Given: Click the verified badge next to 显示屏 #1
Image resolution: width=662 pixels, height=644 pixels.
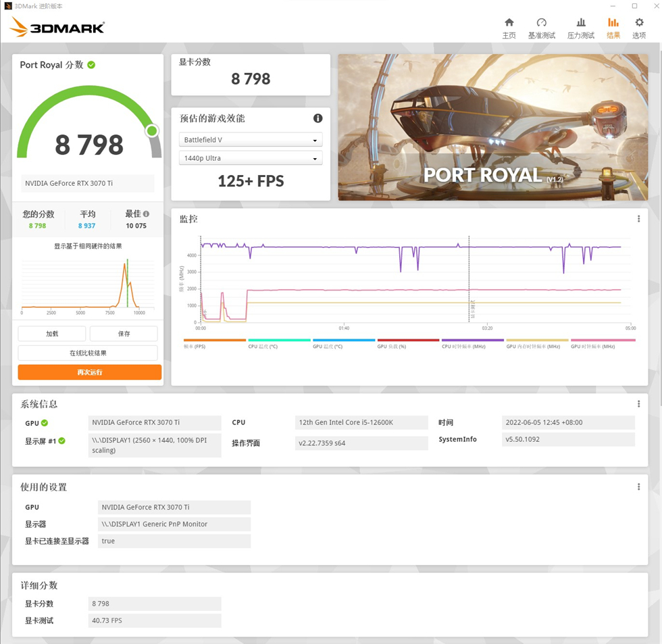Looking at the screenshot, I should coord(61,439).
